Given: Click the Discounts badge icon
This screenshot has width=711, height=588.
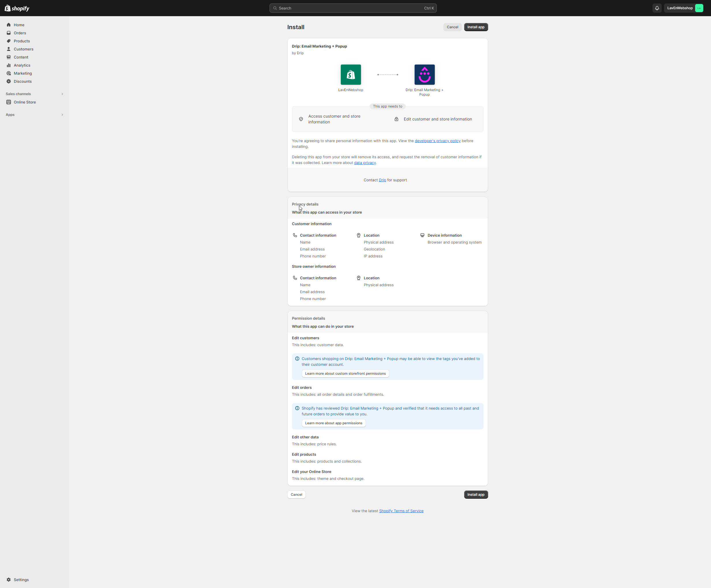Looking at the screenshot, I should click(9, 81).
